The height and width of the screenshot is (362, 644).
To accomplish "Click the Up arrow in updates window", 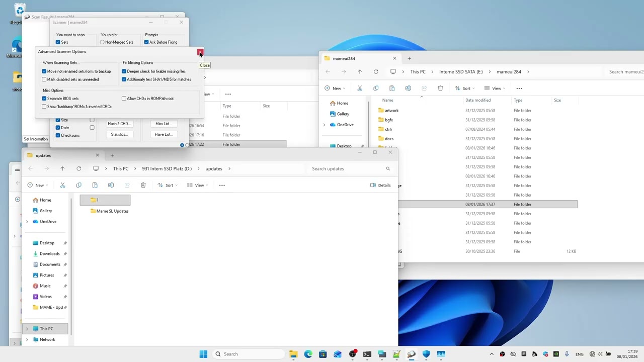I will tap(62, 168).
